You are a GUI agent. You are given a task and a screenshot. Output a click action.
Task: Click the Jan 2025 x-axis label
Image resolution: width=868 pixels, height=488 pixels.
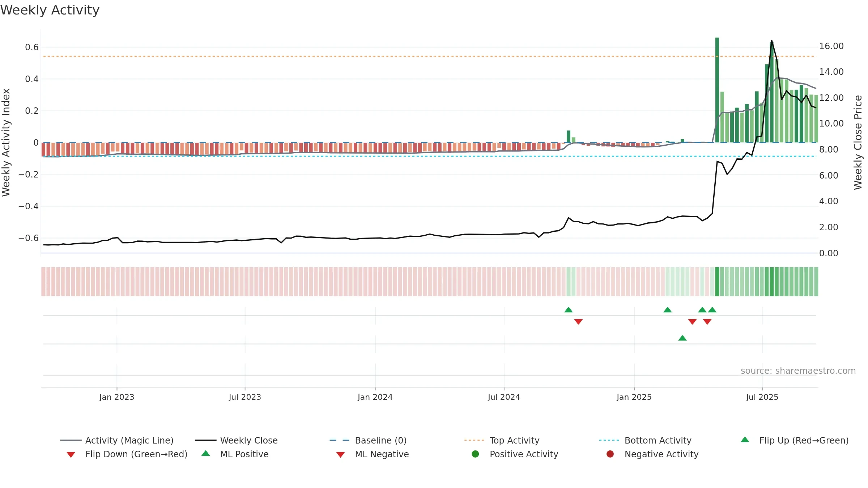point(634,397)
